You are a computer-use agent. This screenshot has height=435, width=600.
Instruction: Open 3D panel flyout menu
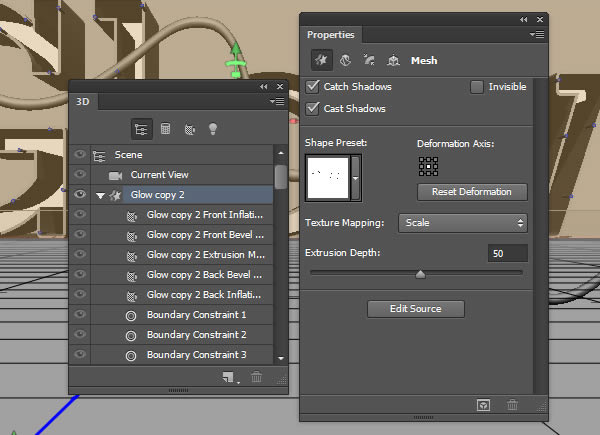[x=277, y=101]
